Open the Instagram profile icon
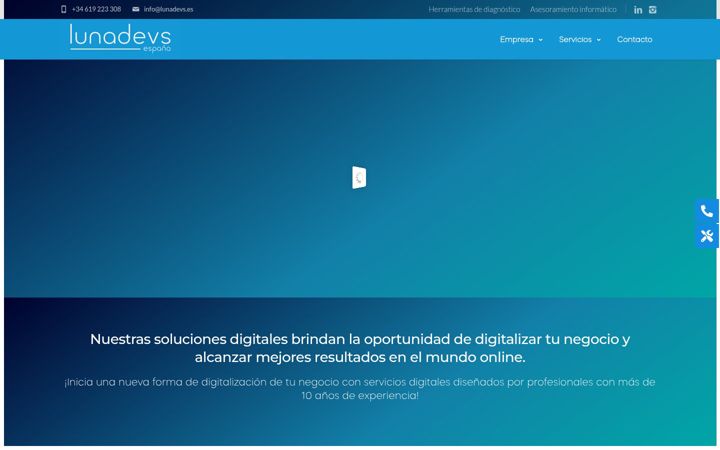This screenshot has height=450, width=720. tap(652, 10)
